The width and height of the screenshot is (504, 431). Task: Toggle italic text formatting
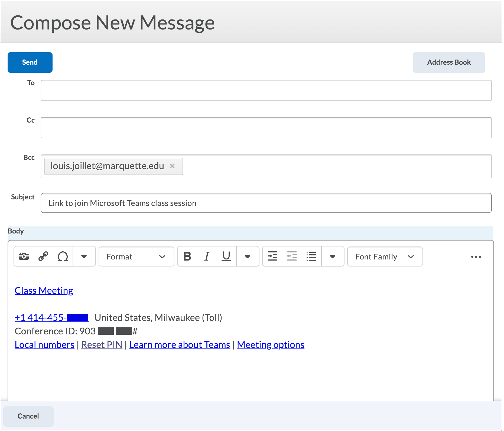click(x=207, y=256)
